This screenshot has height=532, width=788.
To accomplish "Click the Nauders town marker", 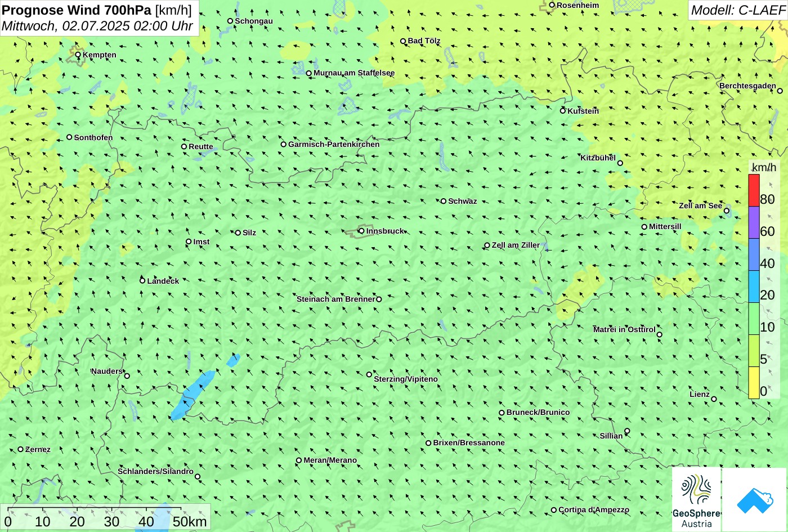I will click(x=127, y=376).
